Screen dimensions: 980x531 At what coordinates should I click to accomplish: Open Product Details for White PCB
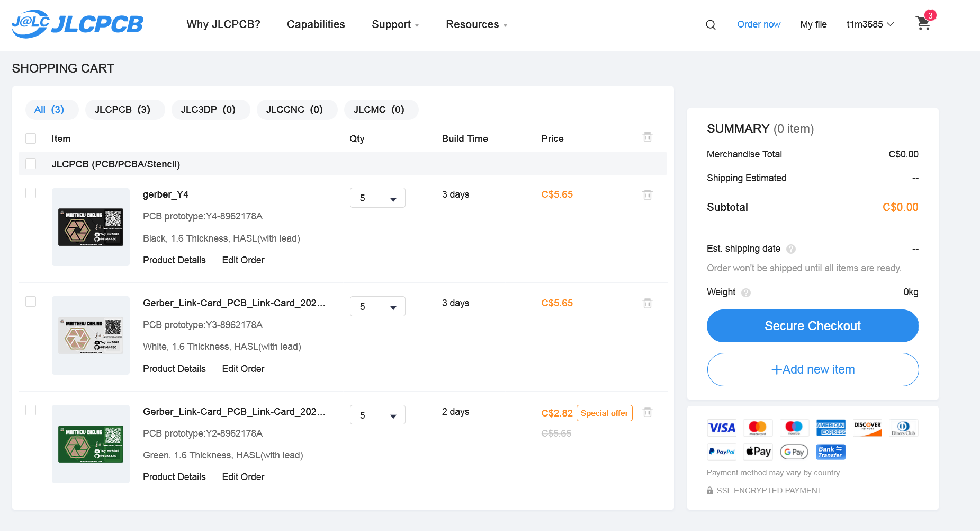click(x=174, y=369)
